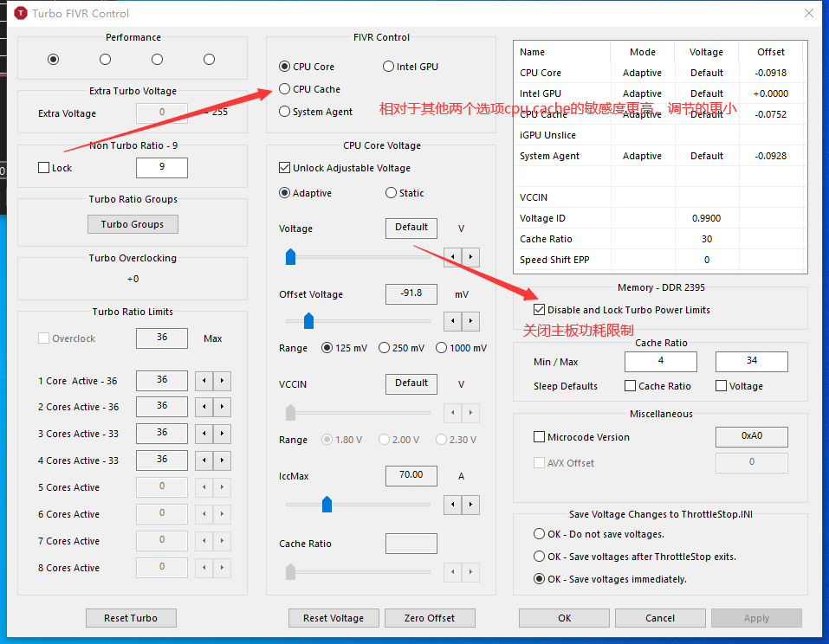The image size is (829, 644).
Task: Select the third Performance profile radio
Action: point(157,59)
